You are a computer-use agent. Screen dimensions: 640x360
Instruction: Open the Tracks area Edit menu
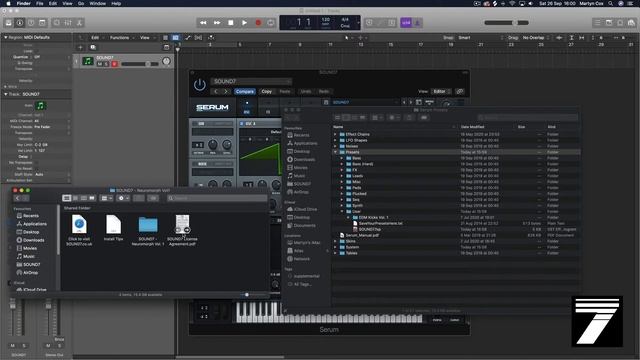97,38
